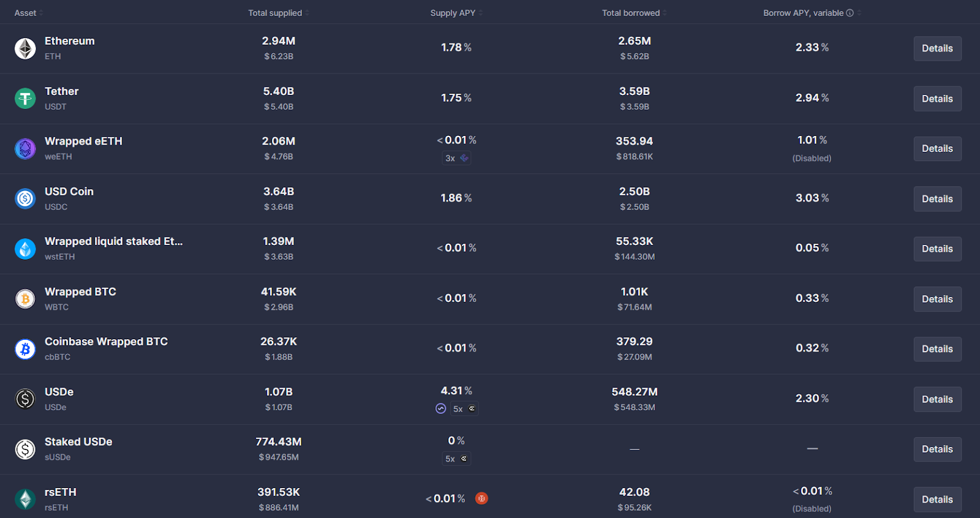Click the 3x points badge for Wrapped eETH
980x518 pixels.
457,158
